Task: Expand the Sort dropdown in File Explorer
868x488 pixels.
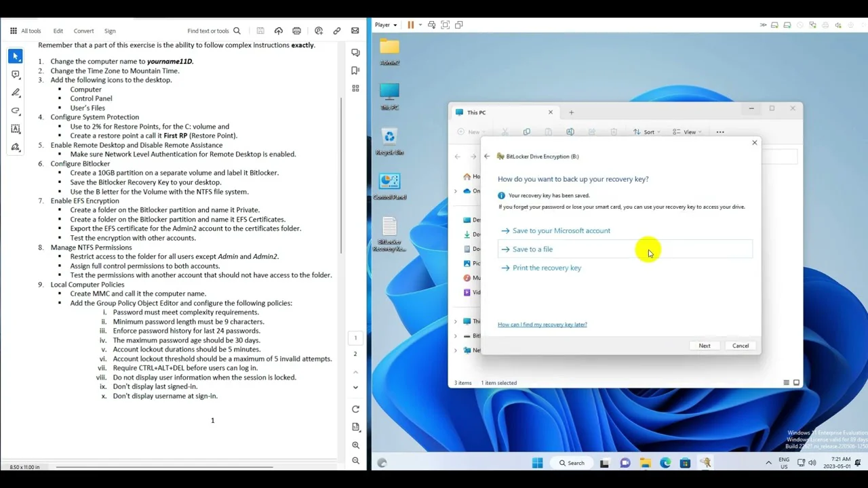Action: click(x=648, y=132)
